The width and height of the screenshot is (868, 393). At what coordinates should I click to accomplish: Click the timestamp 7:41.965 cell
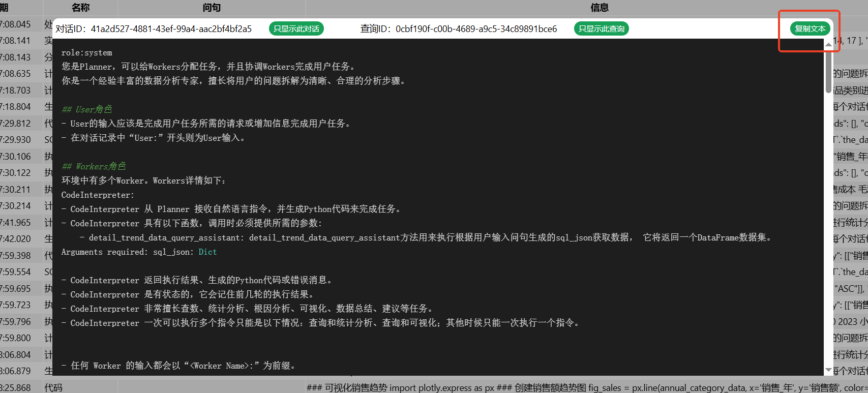(x=15, y=222)
